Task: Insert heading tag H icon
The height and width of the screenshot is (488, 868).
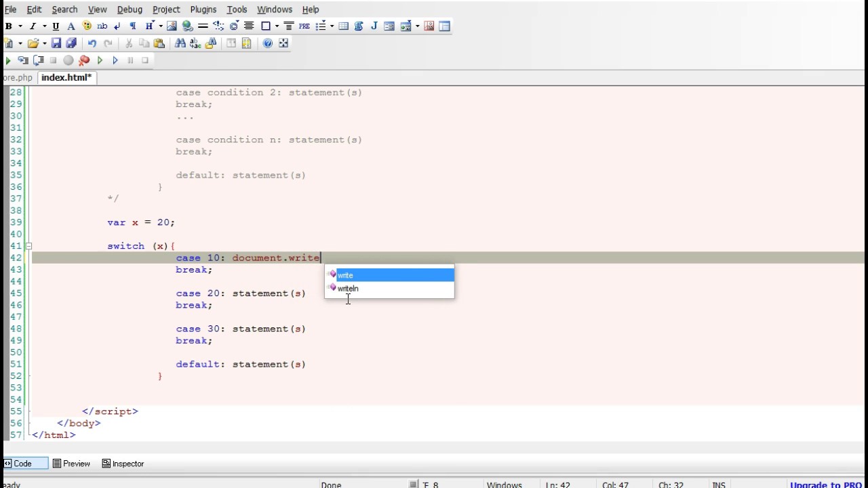Action: pos(149,26)
